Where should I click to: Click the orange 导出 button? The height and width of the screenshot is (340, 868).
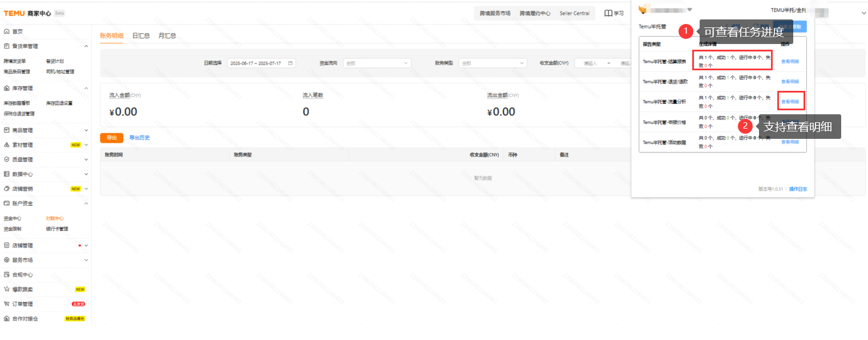[x=111, y=138]
